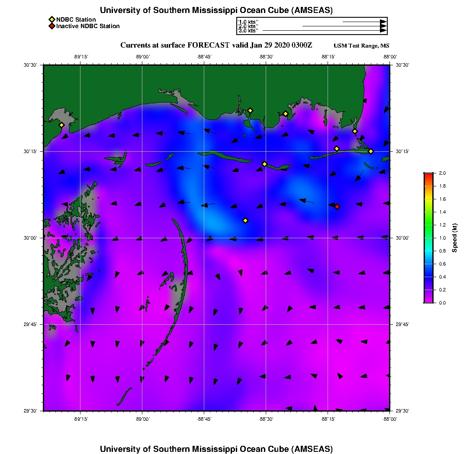Select the westernmost yellow NDBC station marker

click(x=61, y=125)
